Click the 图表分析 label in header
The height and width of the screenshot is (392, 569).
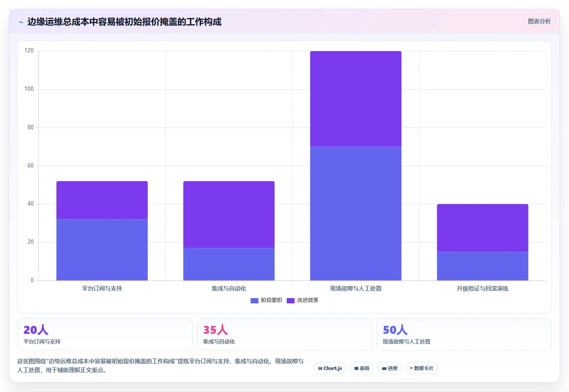(x=539, y=21)
